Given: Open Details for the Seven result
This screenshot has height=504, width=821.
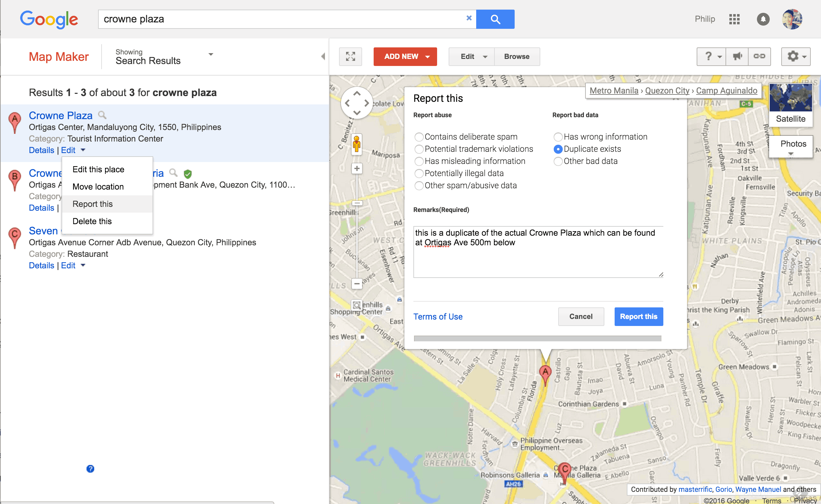Looking at the screenshot, I should coord(41,265).
